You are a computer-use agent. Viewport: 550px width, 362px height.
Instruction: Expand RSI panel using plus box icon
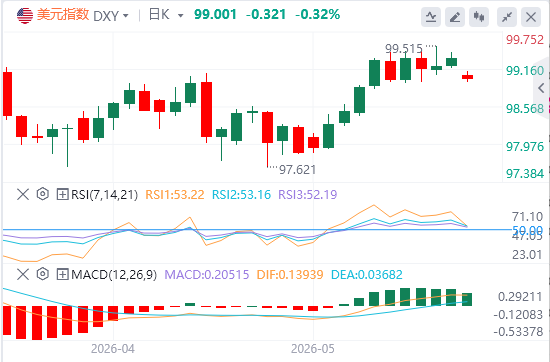pos(62,194)
